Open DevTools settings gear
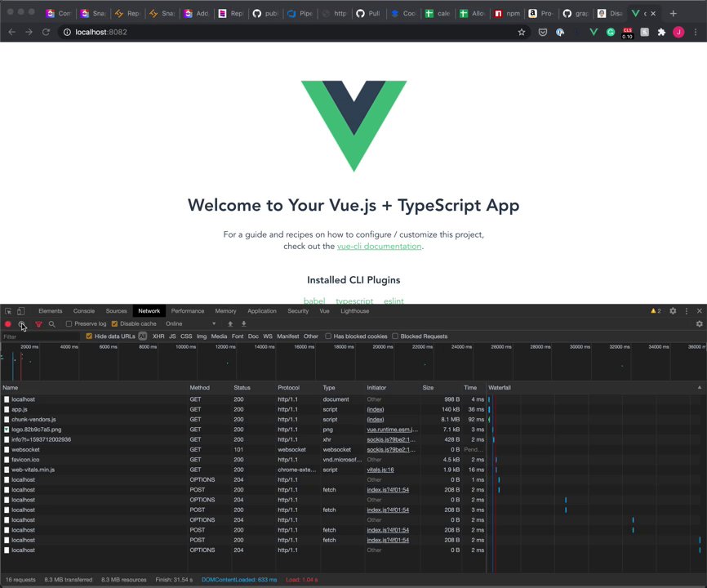 tap(673, 311)
